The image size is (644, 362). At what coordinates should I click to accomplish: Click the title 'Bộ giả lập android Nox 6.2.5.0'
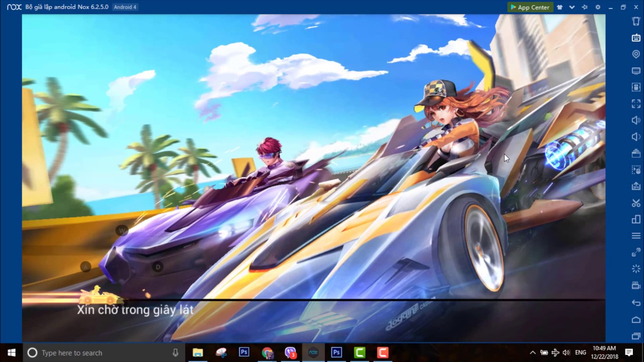[67, 7]
